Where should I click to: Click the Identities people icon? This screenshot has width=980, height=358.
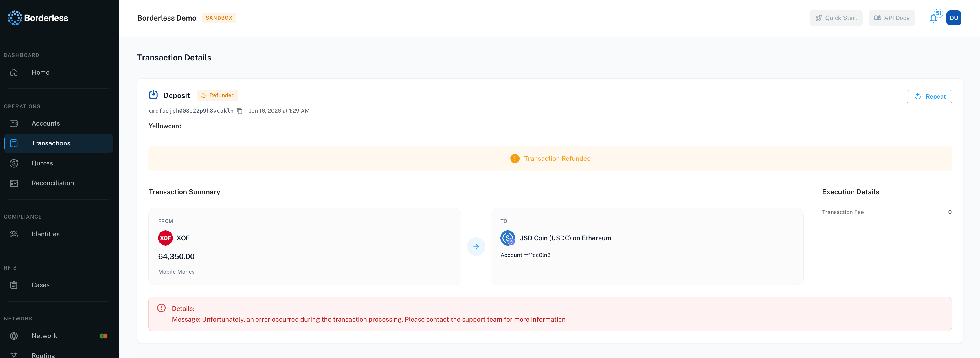coord(14,234)
